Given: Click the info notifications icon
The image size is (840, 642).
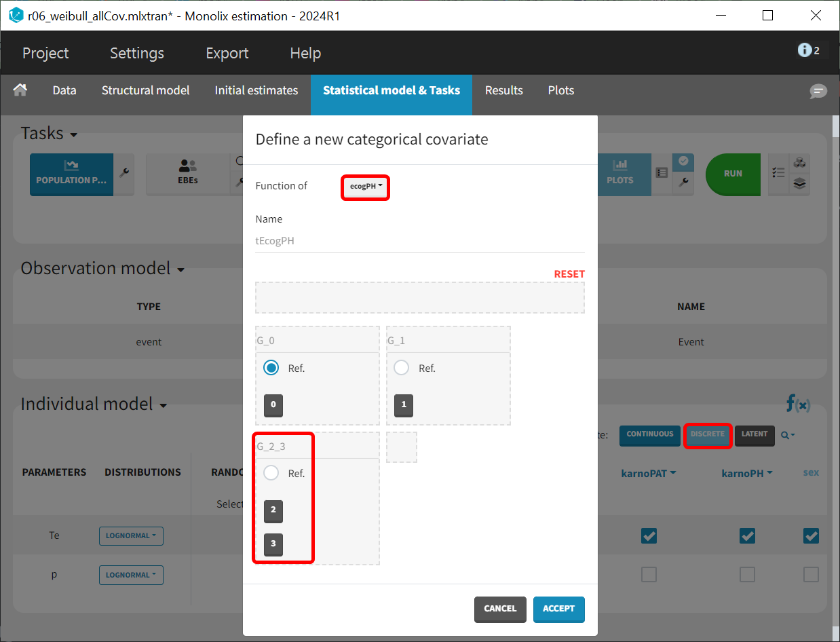Looking at the screenshot, I should point(805,50).
